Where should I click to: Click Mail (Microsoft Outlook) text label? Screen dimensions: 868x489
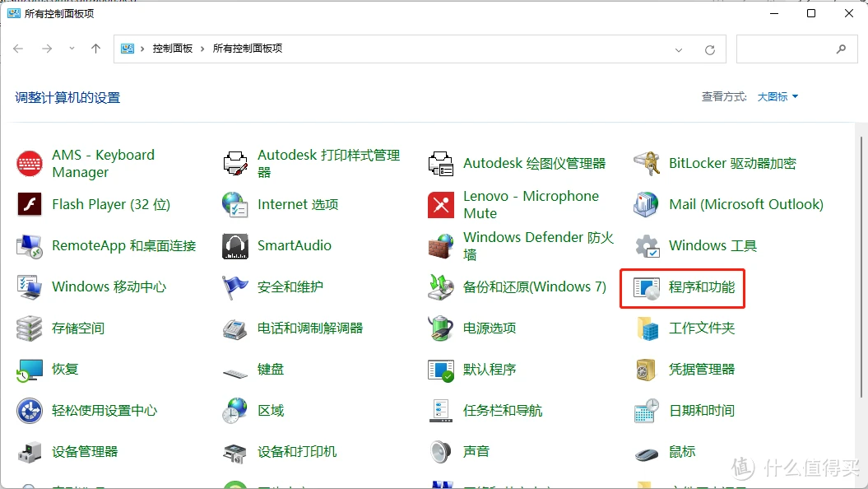[746, 204]
